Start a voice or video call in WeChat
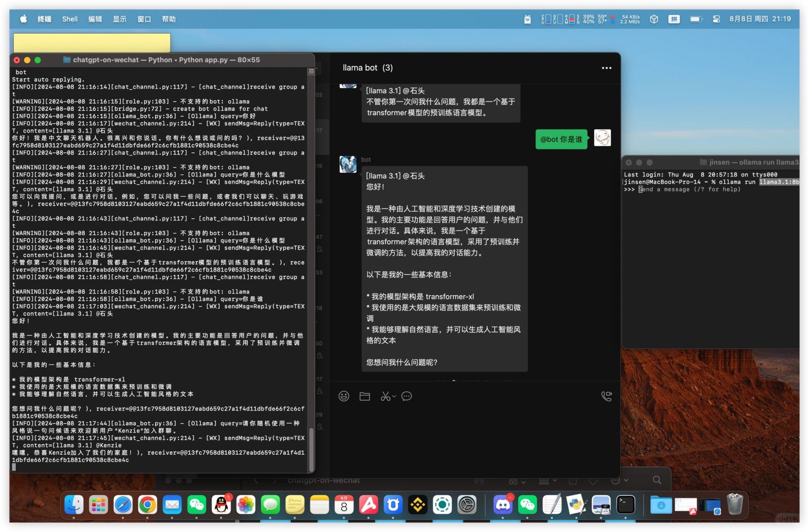Screen dimensions: 809x532 (x=607, y=396)
